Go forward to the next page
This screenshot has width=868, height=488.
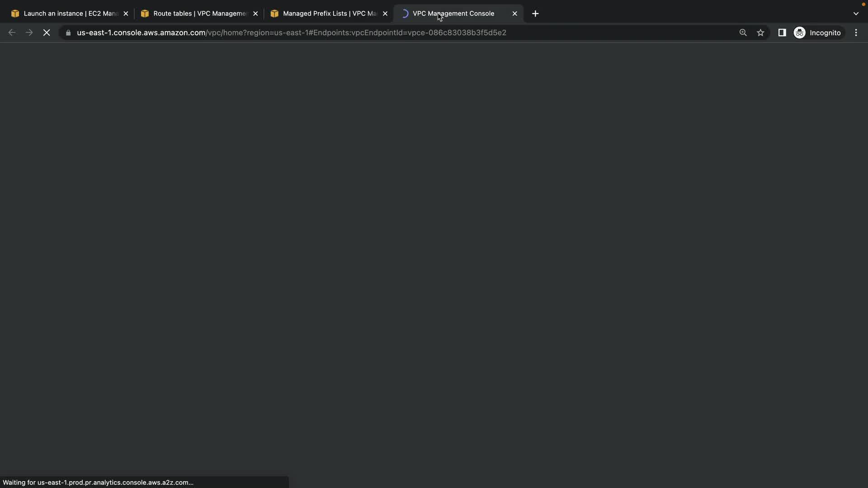pos(29,33)
